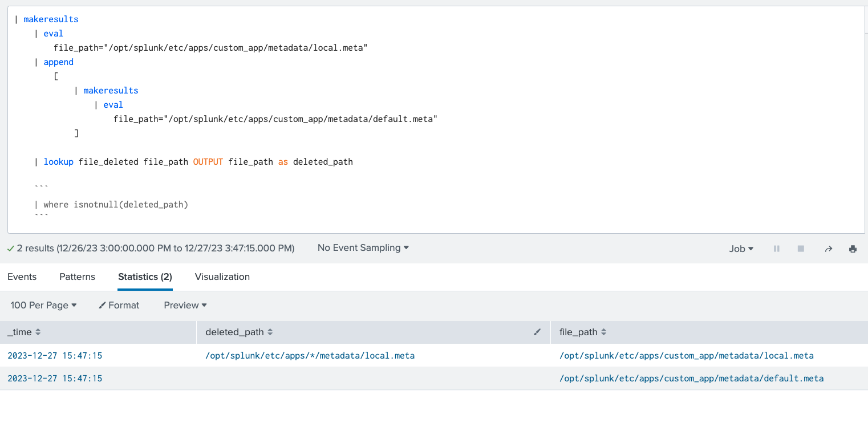Switch to the Events tab
This screenshot has width=868, height=431.
22,277
